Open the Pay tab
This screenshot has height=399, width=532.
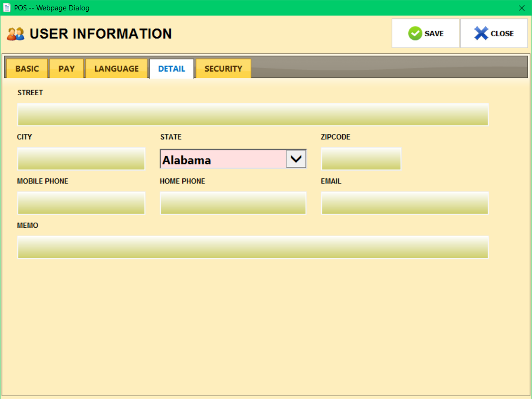point(67,69)
